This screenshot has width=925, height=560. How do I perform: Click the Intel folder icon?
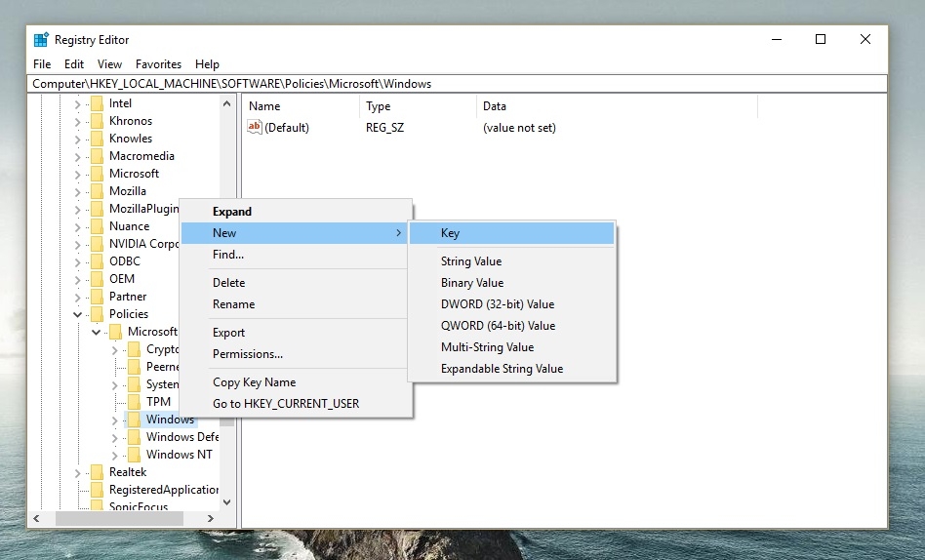(x=97, y=103)
